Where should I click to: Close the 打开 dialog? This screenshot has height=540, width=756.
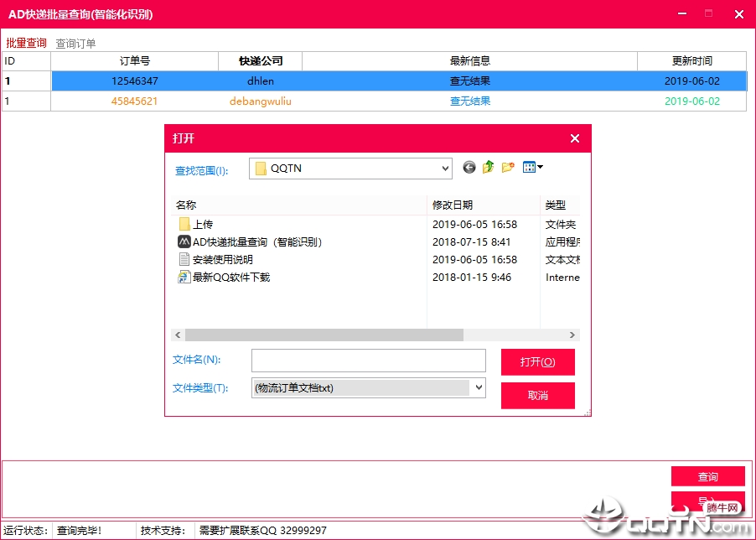pos(575,139)
